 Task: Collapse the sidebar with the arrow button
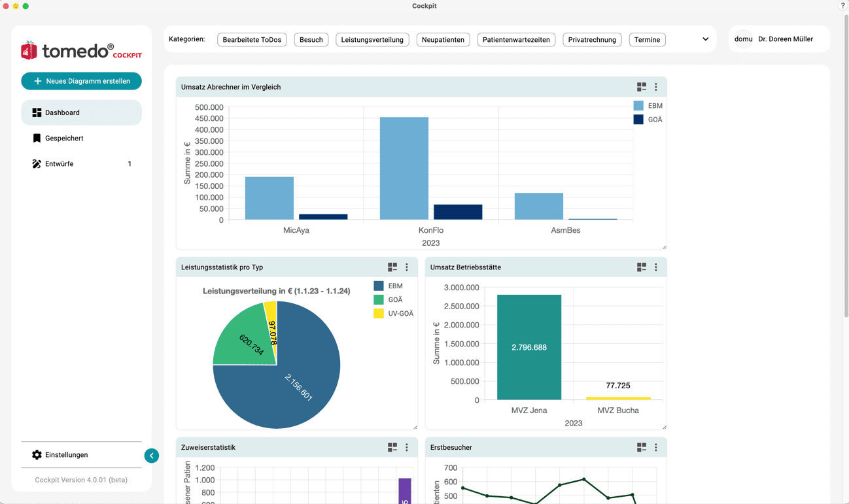pyautogui.click(x=152, y=456)
